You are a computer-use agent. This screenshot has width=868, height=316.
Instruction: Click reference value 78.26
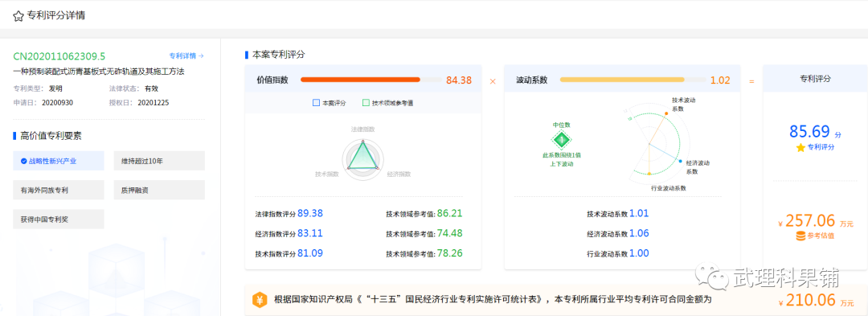click(449, 253)
